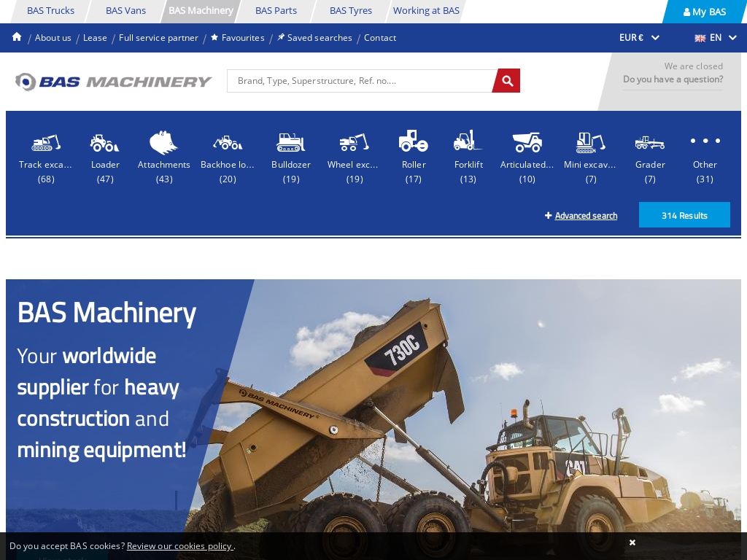Open the EN language dropdown

pos(716,37)
